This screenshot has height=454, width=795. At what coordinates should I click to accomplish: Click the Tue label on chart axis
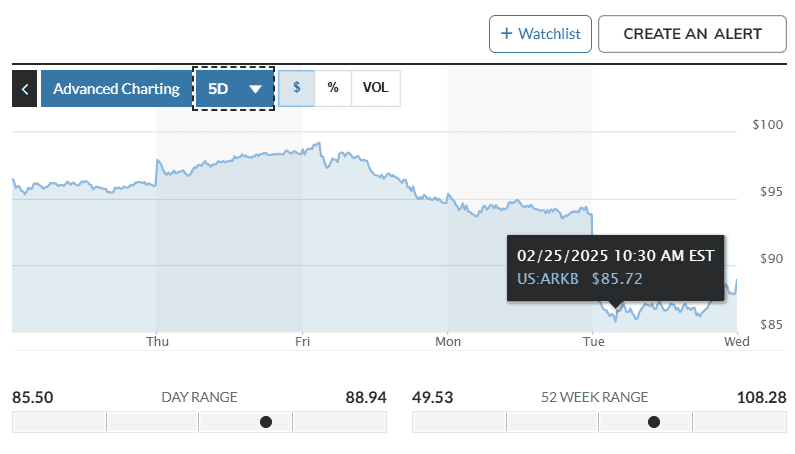tap(593, 341)
